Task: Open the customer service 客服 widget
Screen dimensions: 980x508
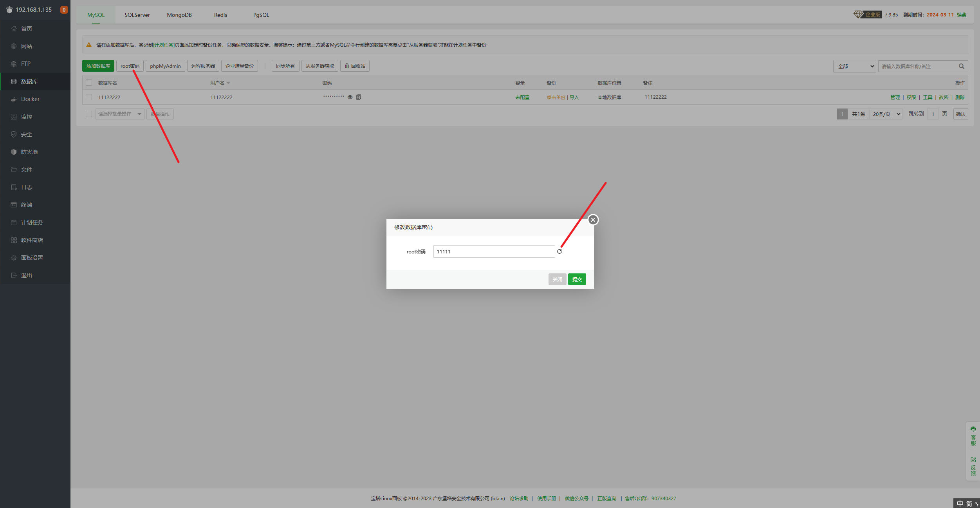Action: pos(973,436)
